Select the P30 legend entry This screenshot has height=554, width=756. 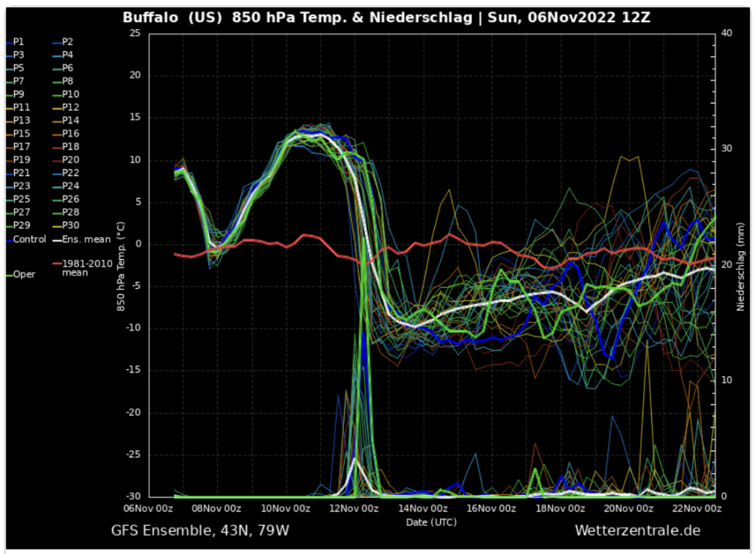tap(70, 225)
